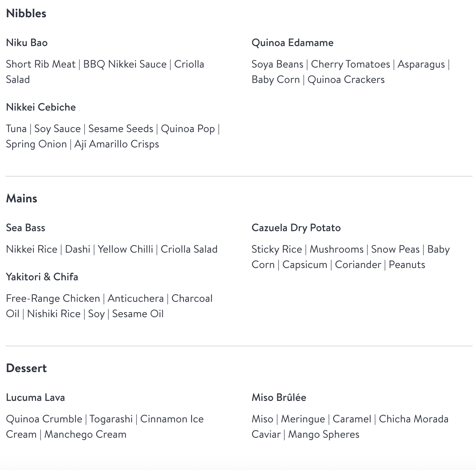
Task: Select the Niku Bao dish title
Action: [27, 43]
